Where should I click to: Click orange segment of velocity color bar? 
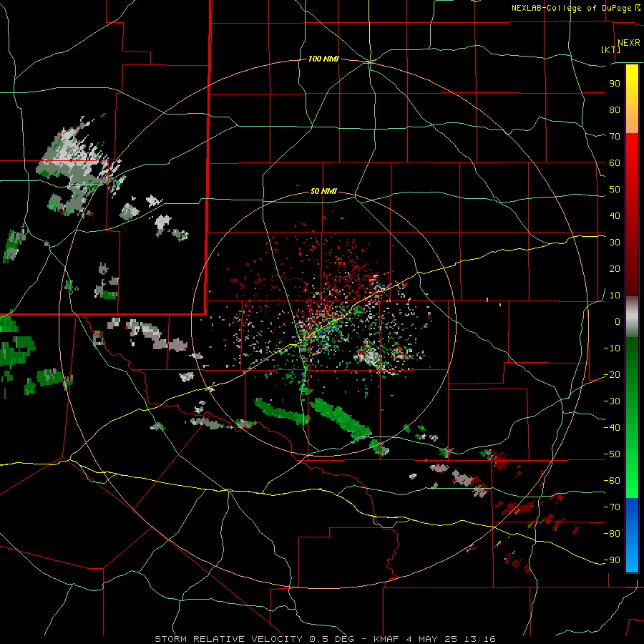[632, 119]
